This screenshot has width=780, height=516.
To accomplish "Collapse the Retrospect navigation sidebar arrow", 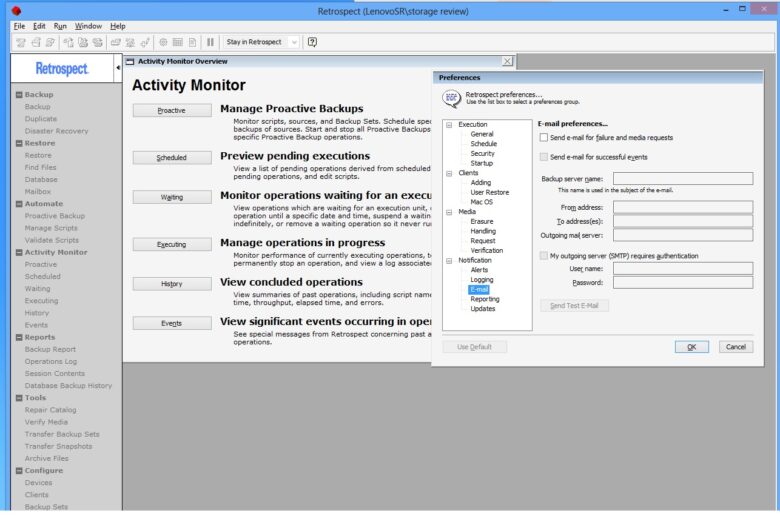I will click(118, 68).
